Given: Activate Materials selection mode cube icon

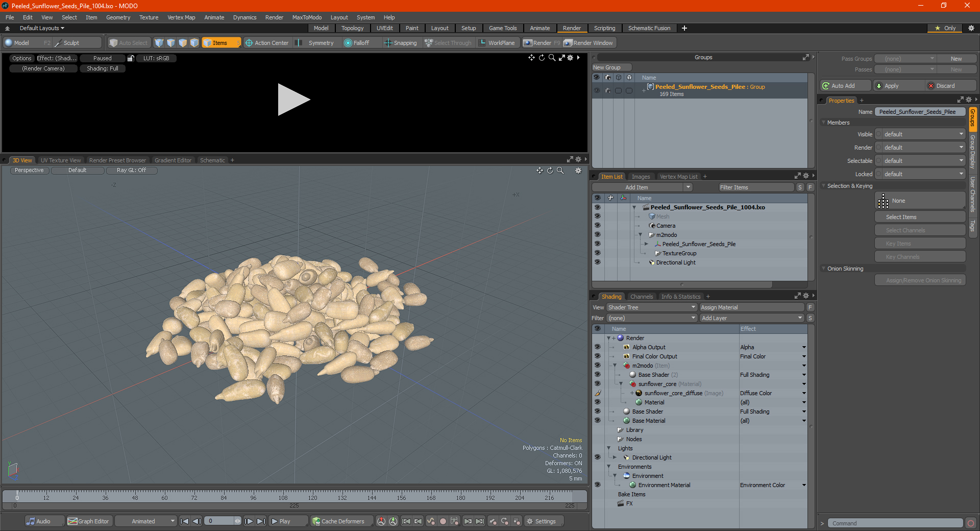Looking at the screenshot, I should click(x=194, y=43).
